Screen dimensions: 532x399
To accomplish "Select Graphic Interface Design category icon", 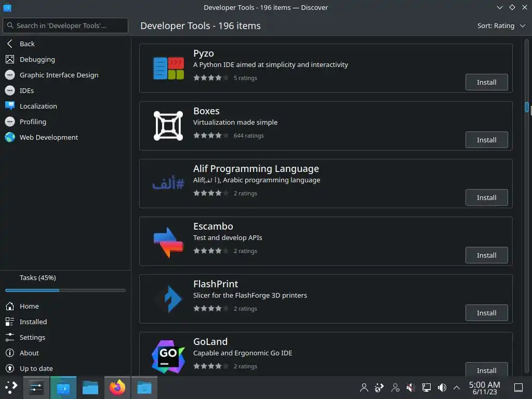I will [10, 75].
